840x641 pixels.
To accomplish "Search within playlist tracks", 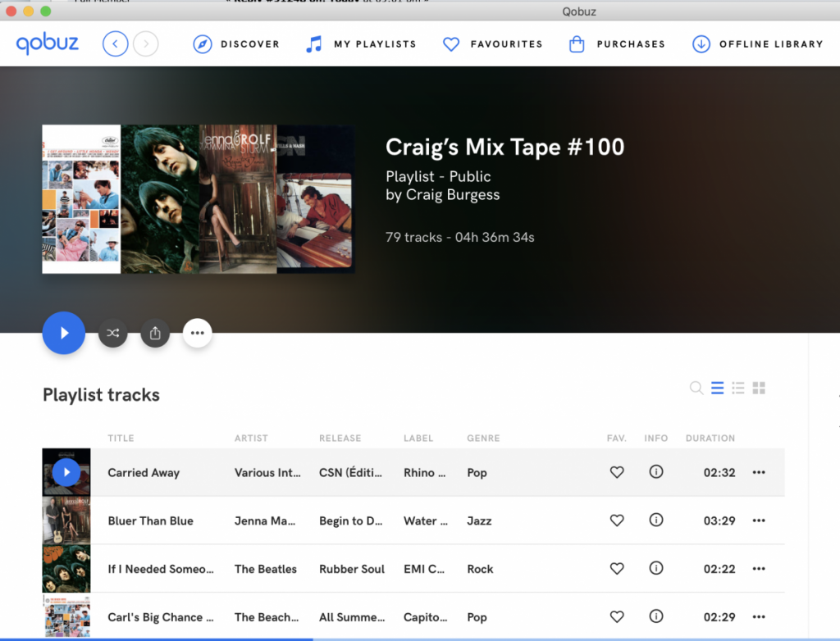I will (696, 388).
